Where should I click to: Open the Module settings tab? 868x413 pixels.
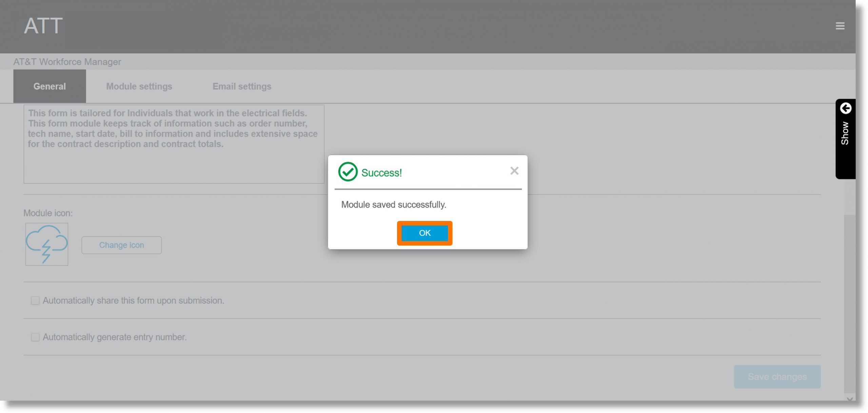pyautogui.click(x=139, y=86)
